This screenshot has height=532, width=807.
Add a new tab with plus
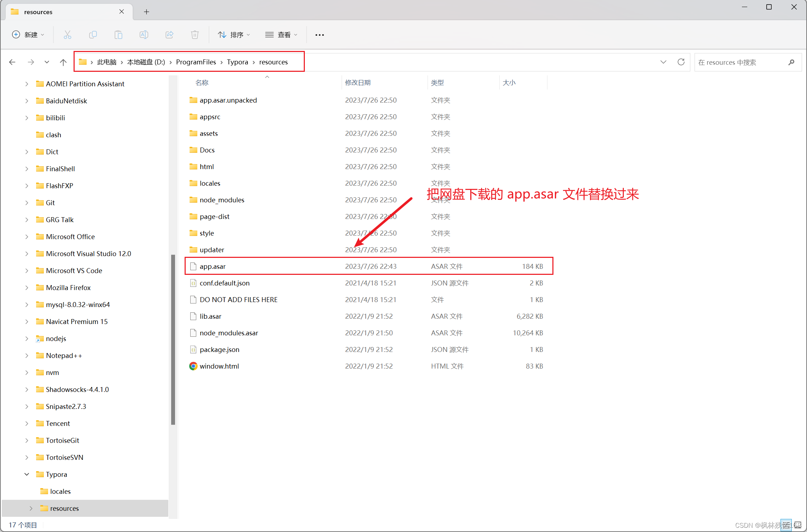[146, 12]
